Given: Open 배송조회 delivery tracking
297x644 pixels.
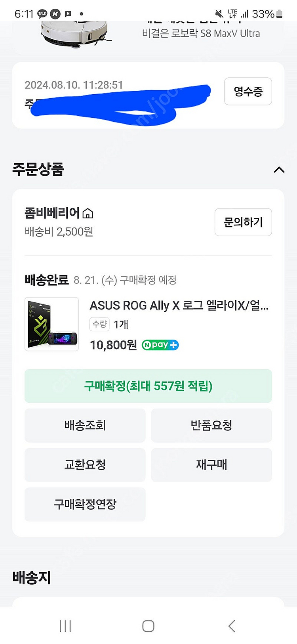Looking at the screenshot, I should (85, 425).
